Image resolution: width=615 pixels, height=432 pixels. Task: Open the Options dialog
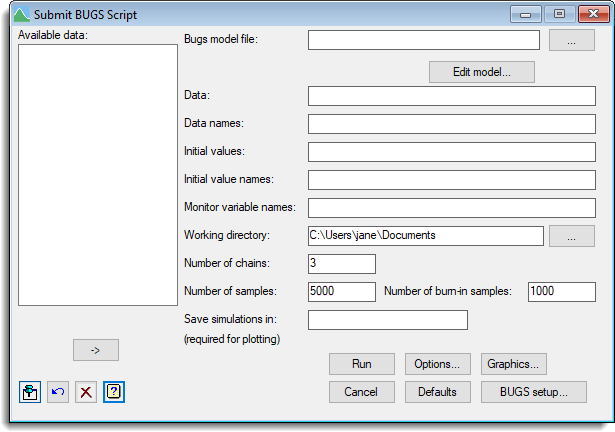[438, 364]
